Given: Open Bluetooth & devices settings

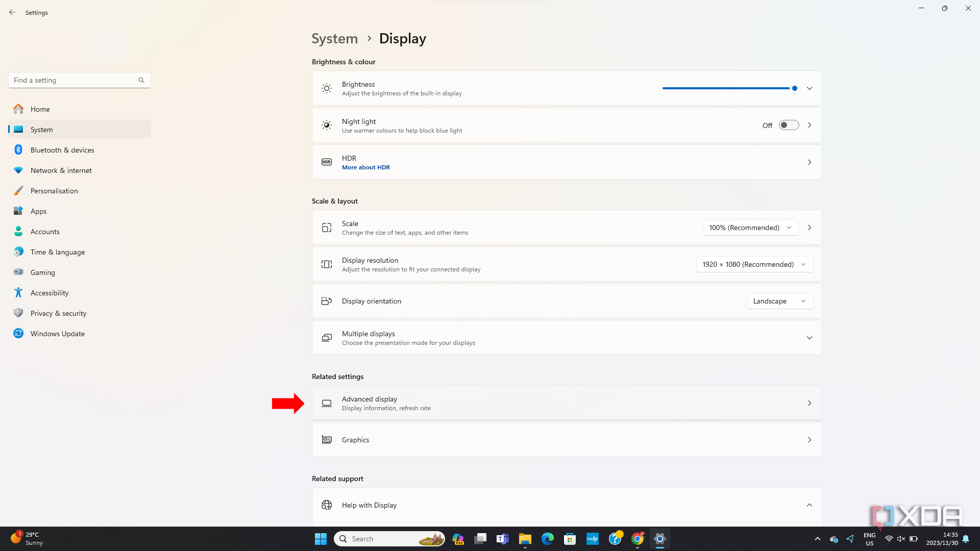Looking at the screenshot, I should (x=80, y=150).
